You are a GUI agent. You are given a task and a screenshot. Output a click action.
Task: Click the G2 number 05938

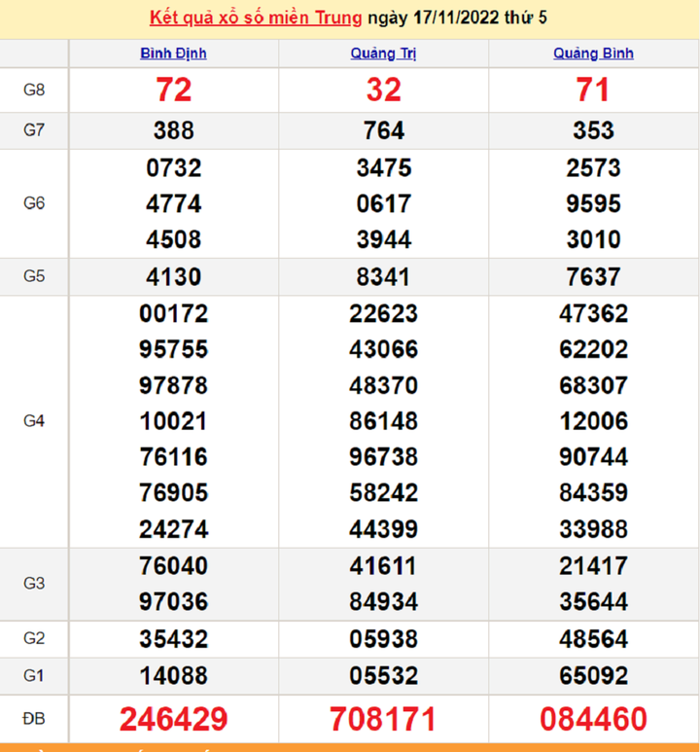click(383, 639)
